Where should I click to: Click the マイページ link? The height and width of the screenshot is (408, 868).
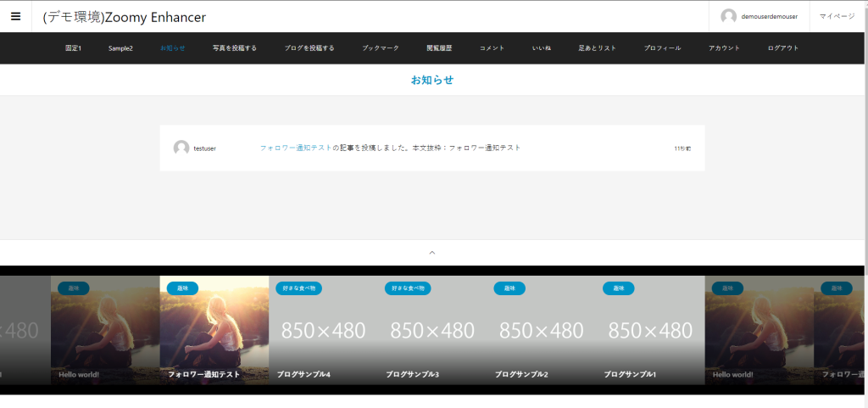(x=837, y=16)
